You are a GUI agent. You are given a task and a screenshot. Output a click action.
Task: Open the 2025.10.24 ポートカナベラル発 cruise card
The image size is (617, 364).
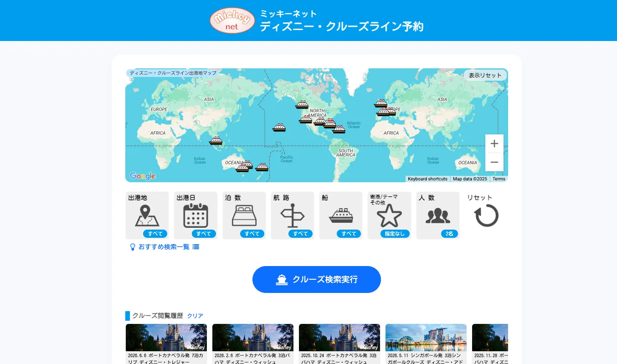tap(339, 344)
